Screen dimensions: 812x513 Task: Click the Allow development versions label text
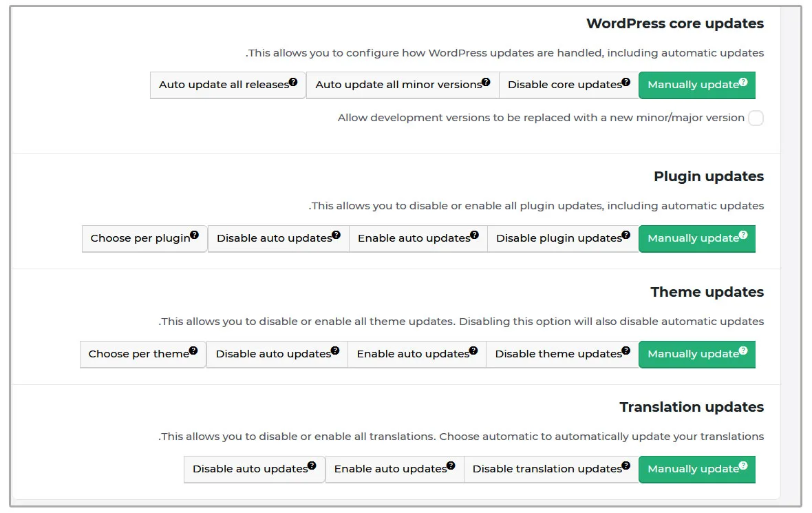click(x=541, y=118)
